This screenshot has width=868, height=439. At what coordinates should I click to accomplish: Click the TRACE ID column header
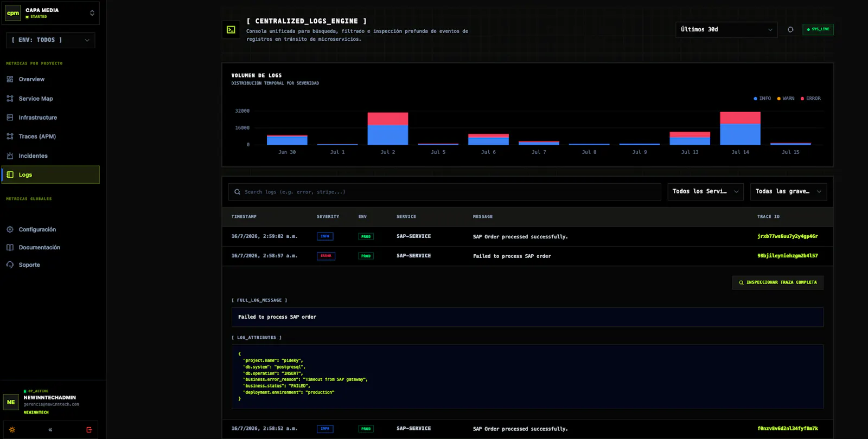[x=768, y=217]
